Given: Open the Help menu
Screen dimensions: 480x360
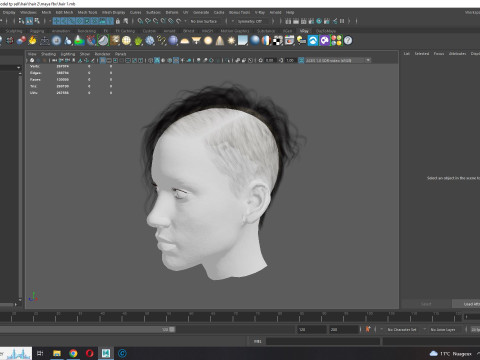Looking at the screenshot, I should coord(290,12).
